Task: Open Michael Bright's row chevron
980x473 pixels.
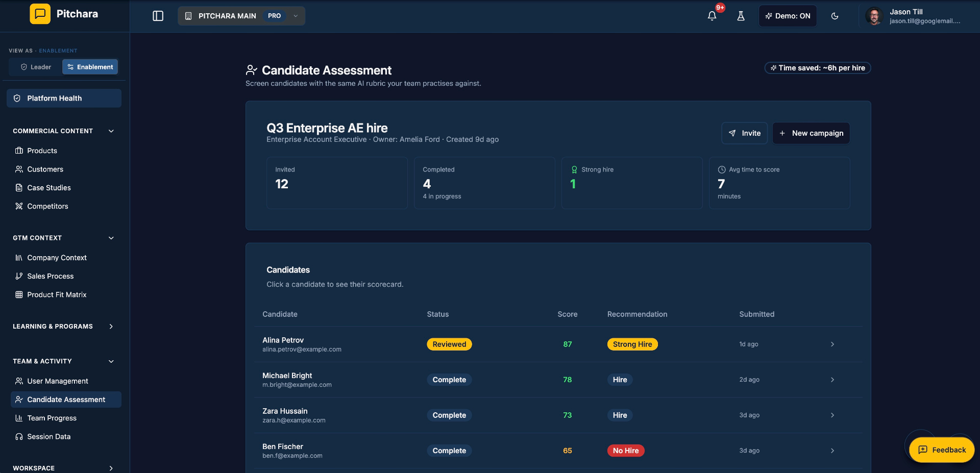Action: (832, 380)
